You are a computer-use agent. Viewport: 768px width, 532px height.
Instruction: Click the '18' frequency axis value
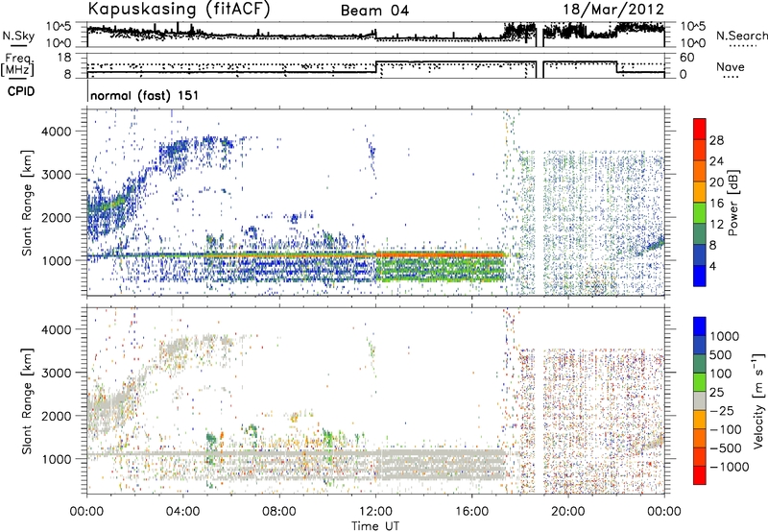[x=64, y=58]
